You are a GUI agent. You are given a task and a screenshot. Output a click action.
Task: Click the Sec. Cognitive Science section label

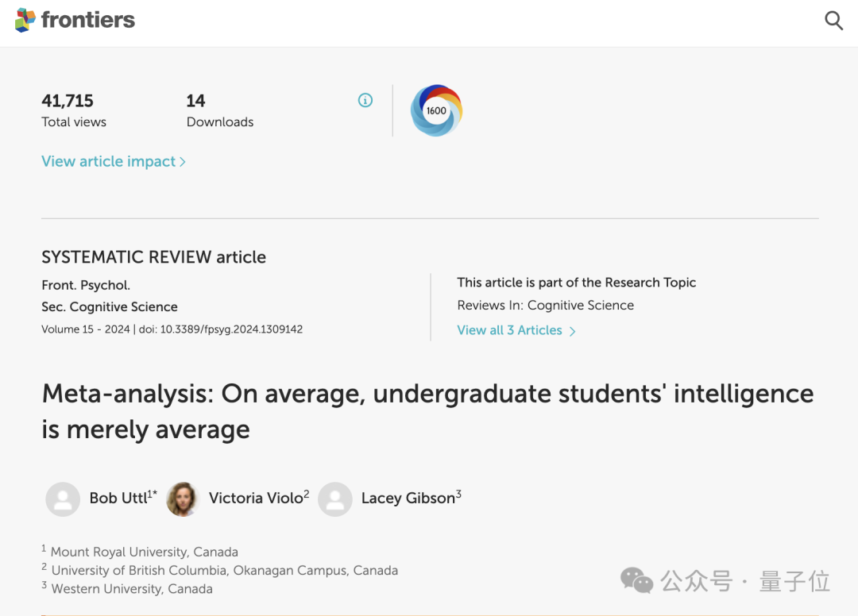(110, 306)
